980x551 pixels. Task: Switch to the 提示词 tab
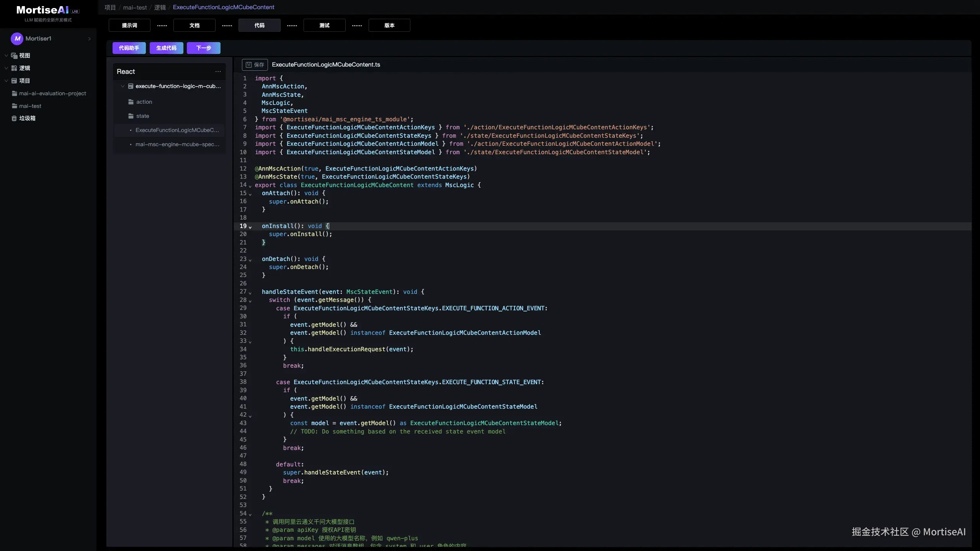coord(129,25)
